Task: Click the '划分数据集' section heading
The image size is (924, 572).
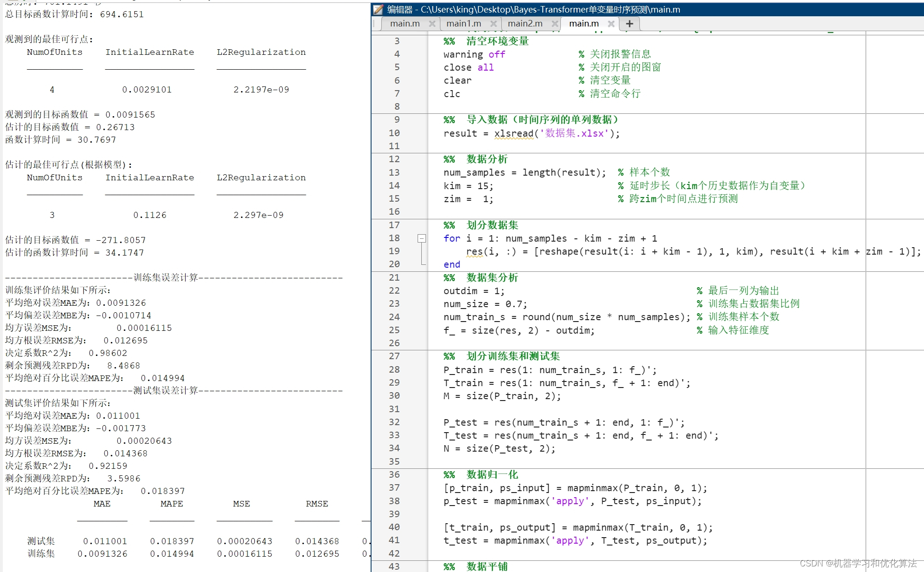Action: tap(492, 225)
